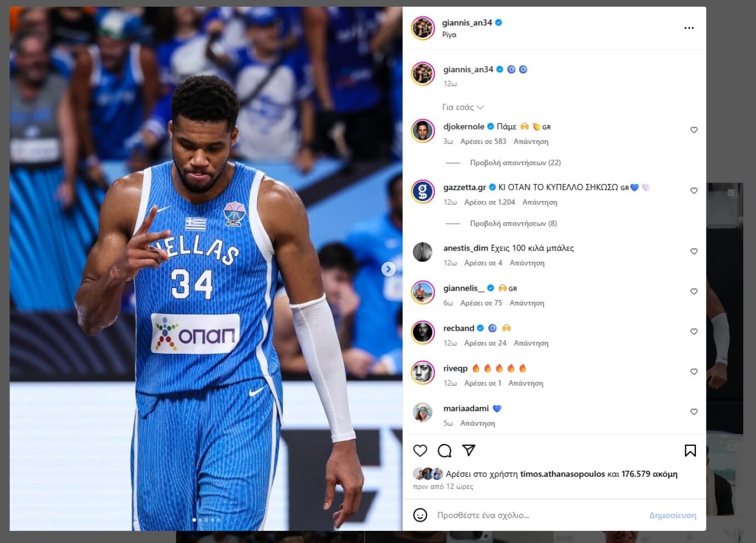Go to next photo with arrow
The height and width of the screenshot is (543, 756).
(x=389, y=269)
